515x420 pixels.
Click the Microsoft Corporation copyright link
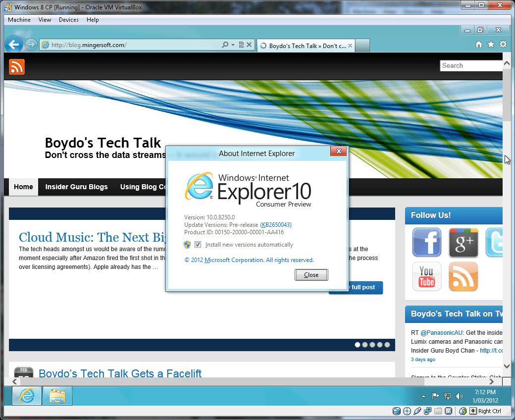click(x=249, y=260)
